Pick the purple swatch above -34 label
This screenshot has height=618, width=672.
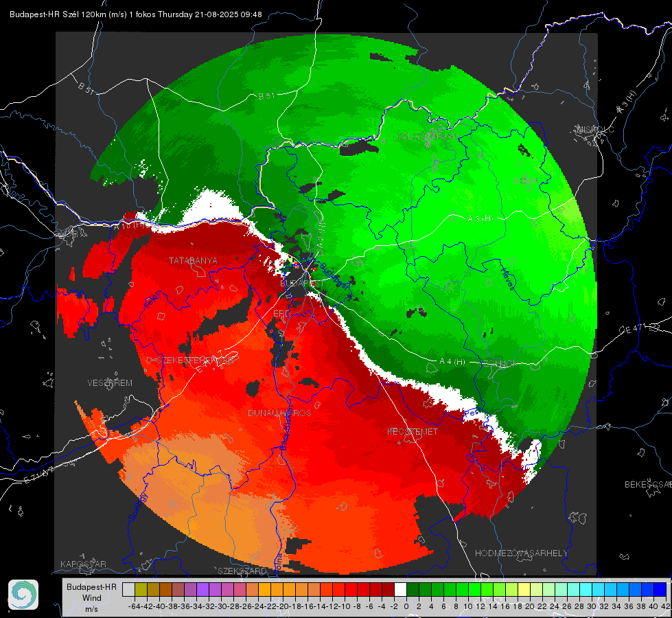click(202, 590)
